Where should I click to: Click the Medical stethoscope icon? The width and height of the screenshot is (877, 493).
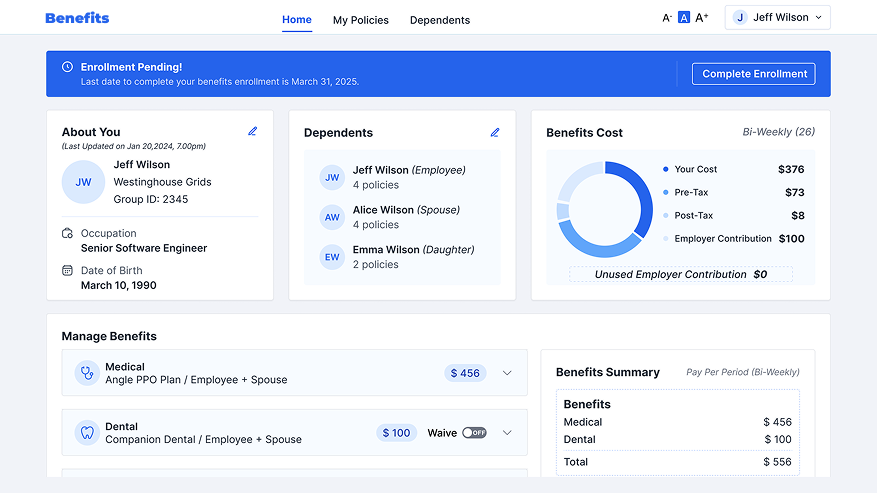tap(87, 373)
